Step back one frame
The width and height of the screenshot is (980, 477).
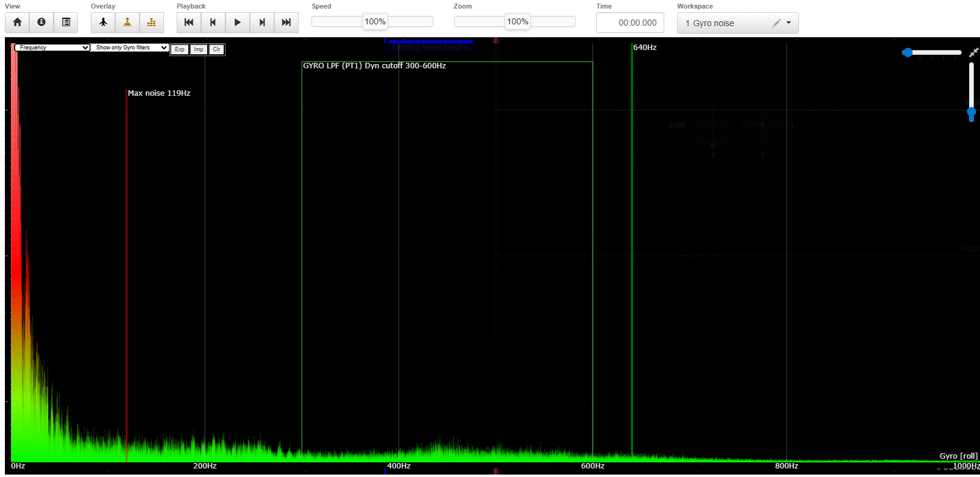213,23
